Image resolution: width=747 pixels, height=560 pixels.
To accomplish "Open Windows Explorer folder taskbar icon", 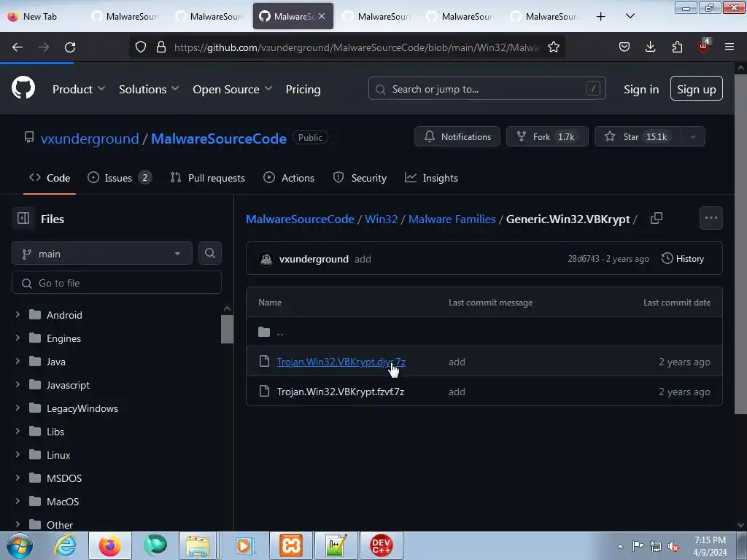I will (198, 545).
